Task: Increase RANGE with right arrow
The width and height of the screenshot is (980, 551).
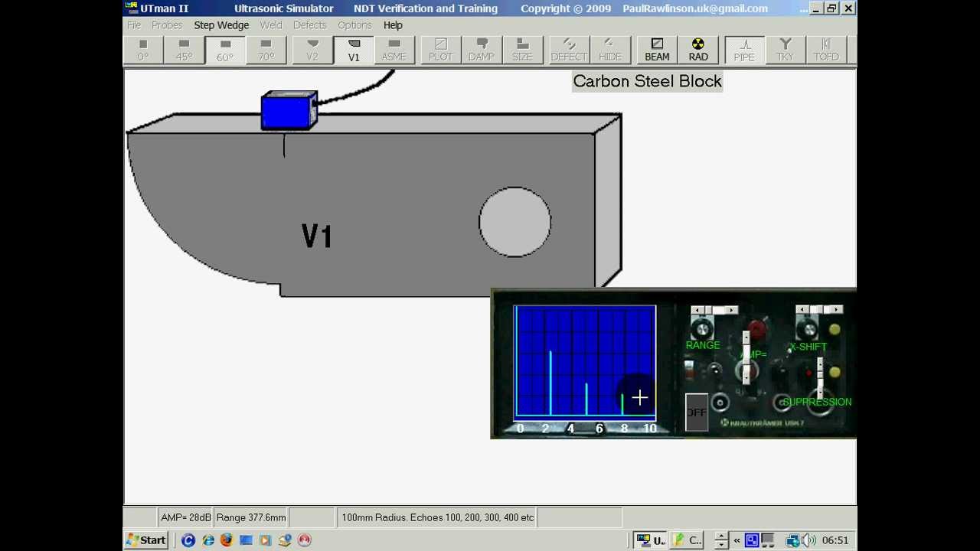Action: pyautogui.click(x=733, y=310)
